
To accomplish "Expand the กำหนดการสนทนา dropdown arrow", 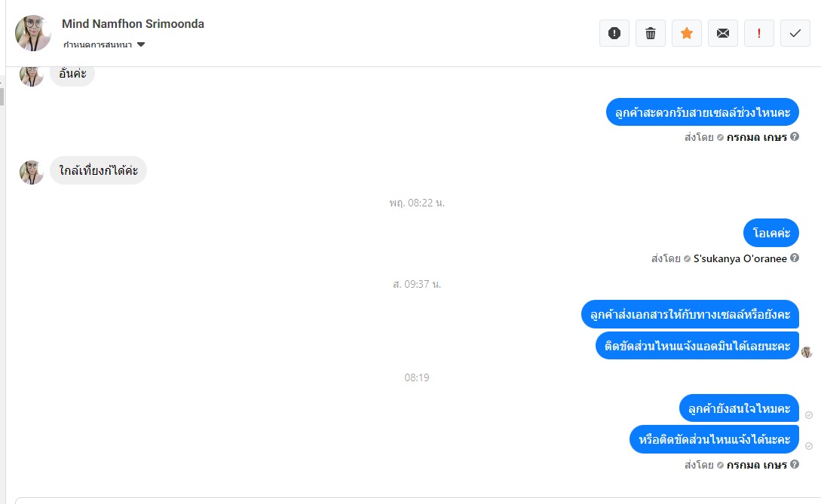I will pyautogui.click(x=141, y=44).
